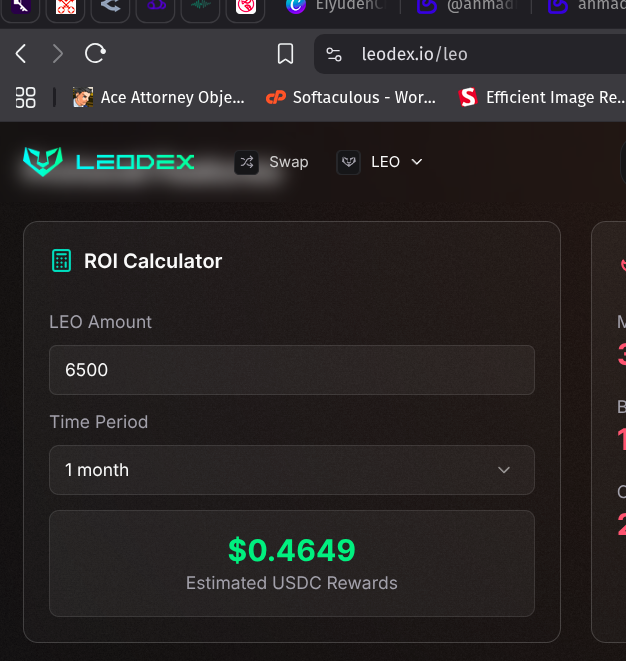Focus the LEO Amount input field
This screenshot has height=661, width=626.
pos(292,370)
